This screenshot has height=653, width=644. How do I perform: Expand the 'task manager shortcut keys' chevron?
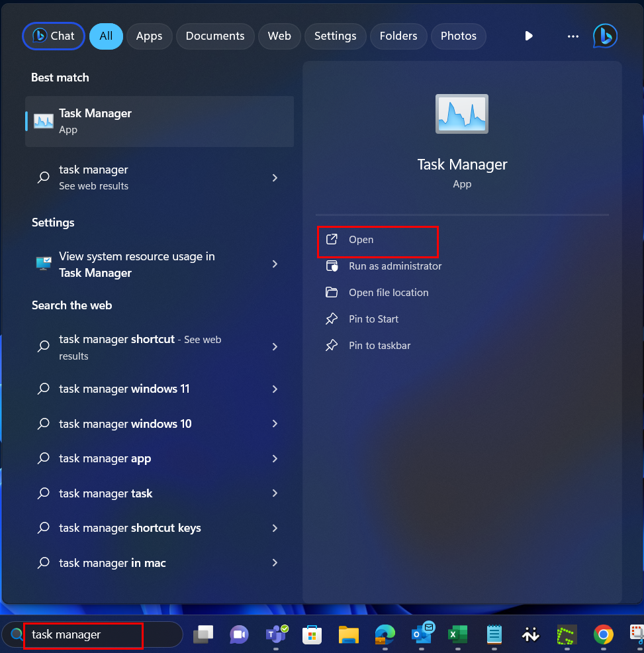[275, 528]
